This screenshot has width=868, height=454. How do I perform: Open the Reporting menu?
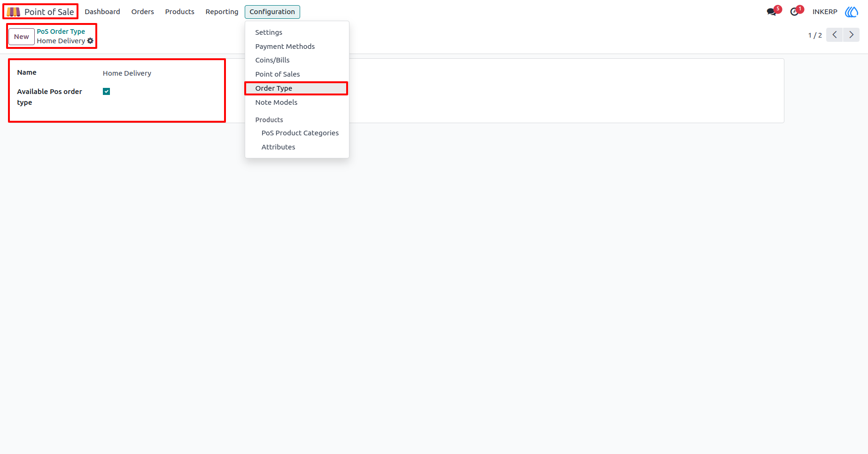[x=222, y=12]
